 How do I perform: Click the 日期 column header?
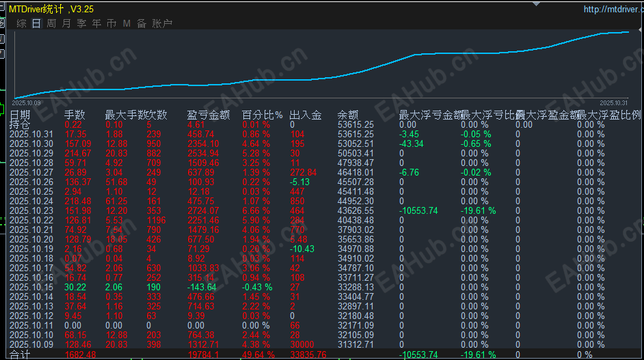20,115
